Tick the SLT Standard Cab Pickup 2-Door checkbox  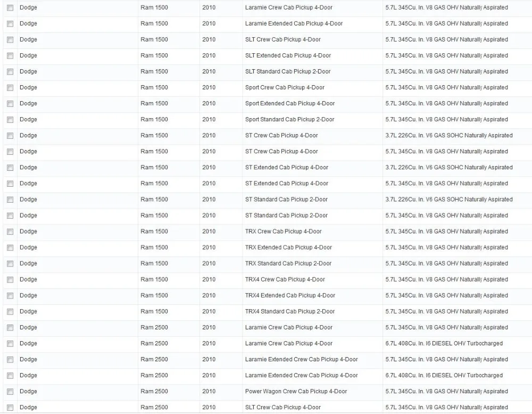tap(10, 72)
